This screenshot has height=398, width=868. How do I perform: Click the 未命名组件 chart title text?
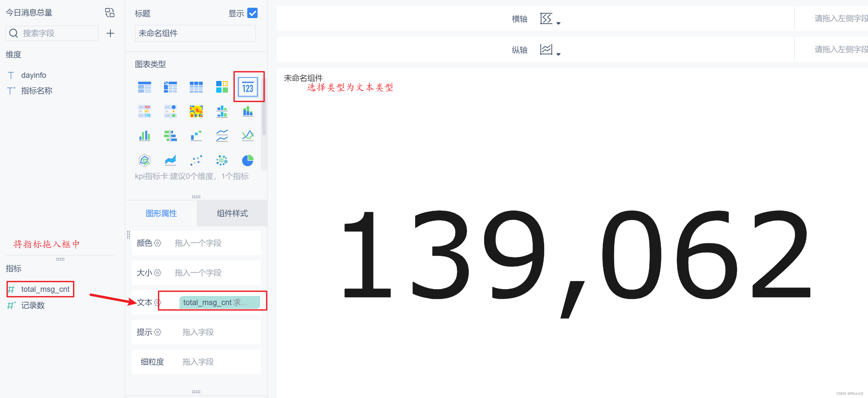tap(303, 78)
